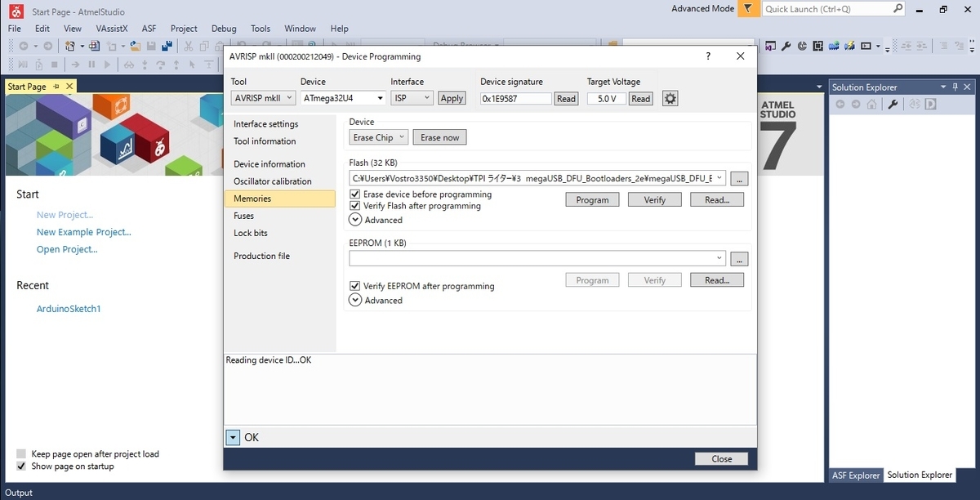This screenshot has height=500, width=980.
Task: Open the Debug menu
Action: (x=224, y=28)
